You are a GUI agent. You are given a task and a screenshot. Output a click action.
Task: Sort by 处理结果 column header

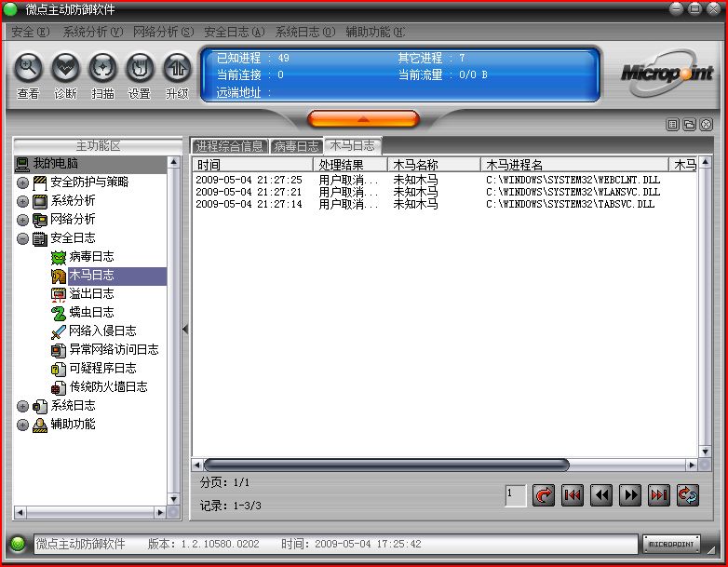point(351,165)
